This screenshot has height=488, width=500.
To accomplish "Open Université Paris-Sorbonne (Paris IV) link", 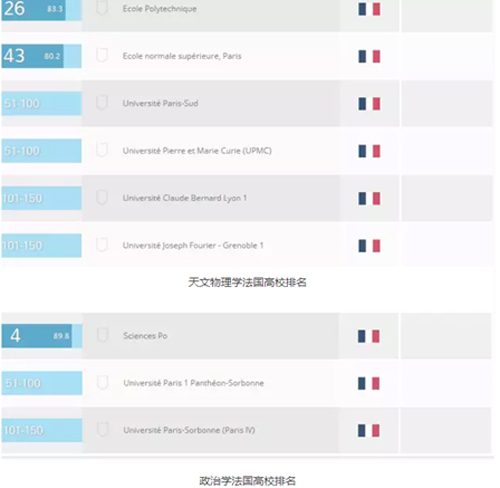I will click(x=189, y=430).
